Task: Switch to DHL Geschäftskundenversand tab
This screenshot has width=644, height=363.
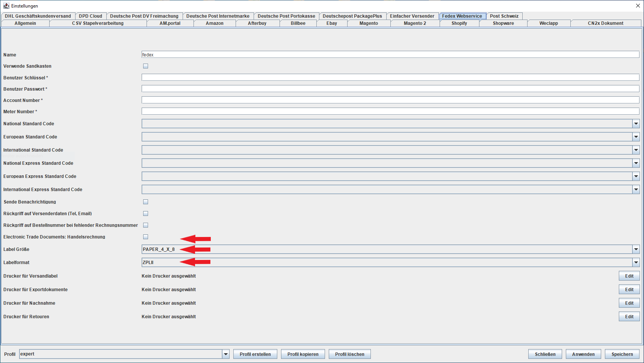Action: click(x=38, y=16)
